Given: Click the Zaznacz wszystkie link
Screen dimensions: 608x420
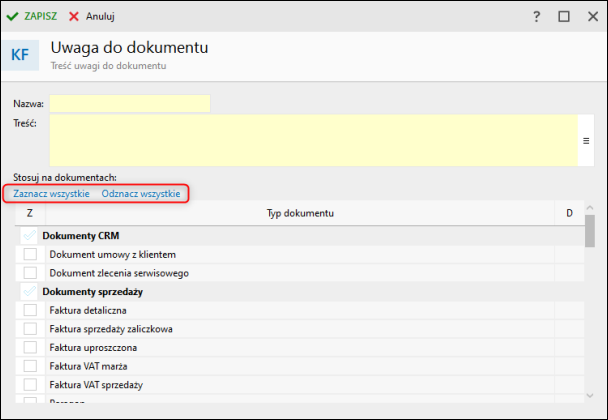Looking at the screenshot, I should tap(52, 193).
